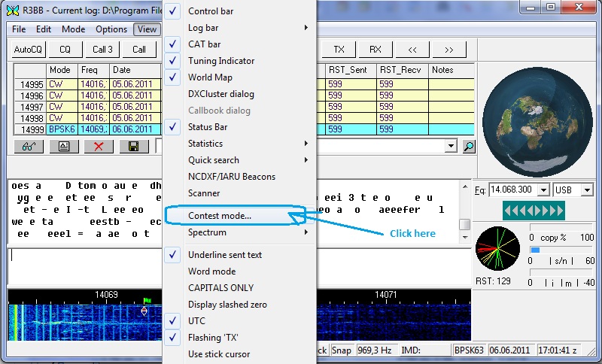
Task: Click the circular phase scope display
Action: point(498,250)
